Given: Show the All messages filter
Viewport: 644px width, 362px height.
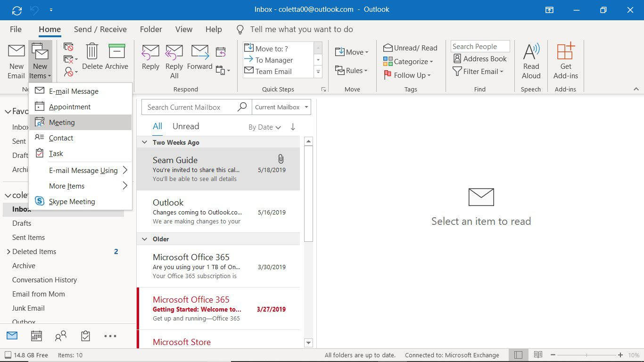Looking at the screenshot, I should coord(157,126).
